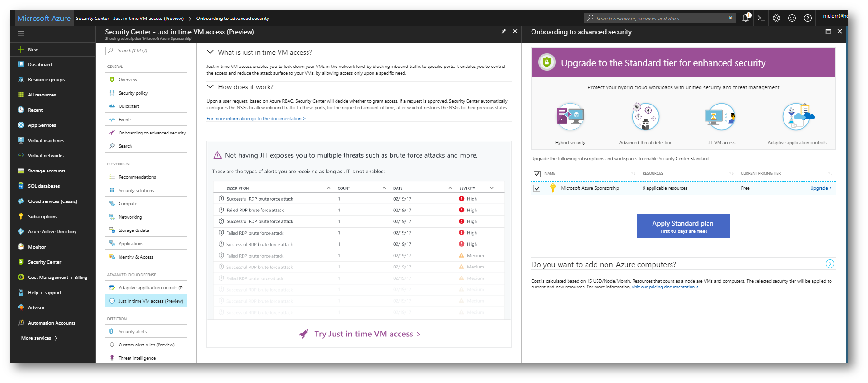Click the Advanced threat detection illustration
This screenshot has width=868, height=383.
(x=645, y=116)
